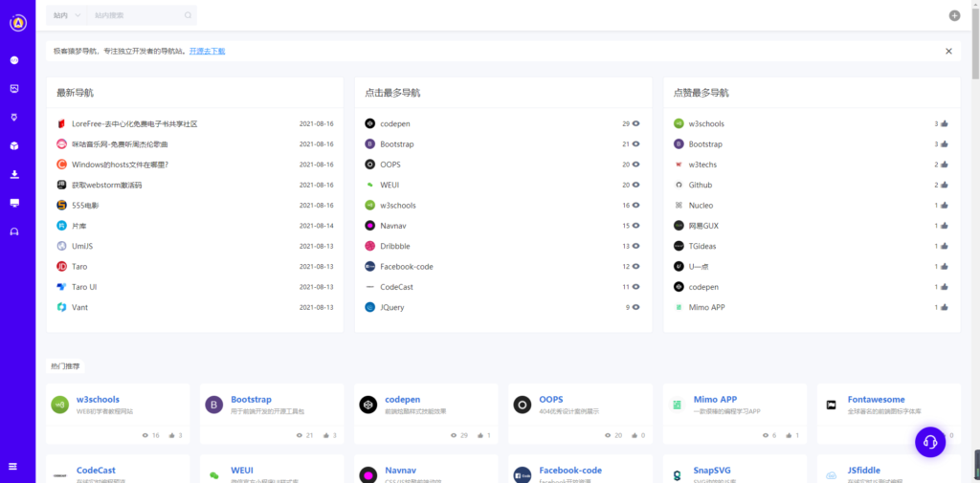Select the 热门推荐 tab label

[66, 366]
